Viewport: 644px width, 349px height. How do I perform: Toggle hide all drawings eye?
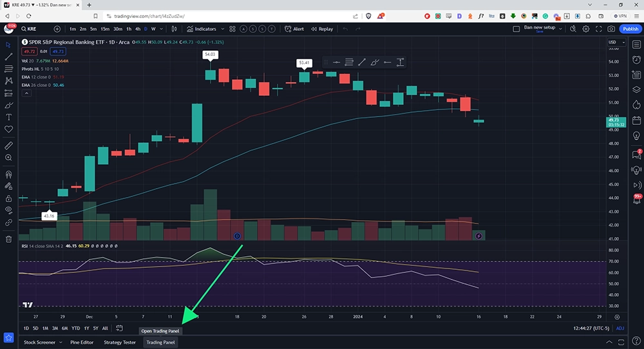pos(8,210)
